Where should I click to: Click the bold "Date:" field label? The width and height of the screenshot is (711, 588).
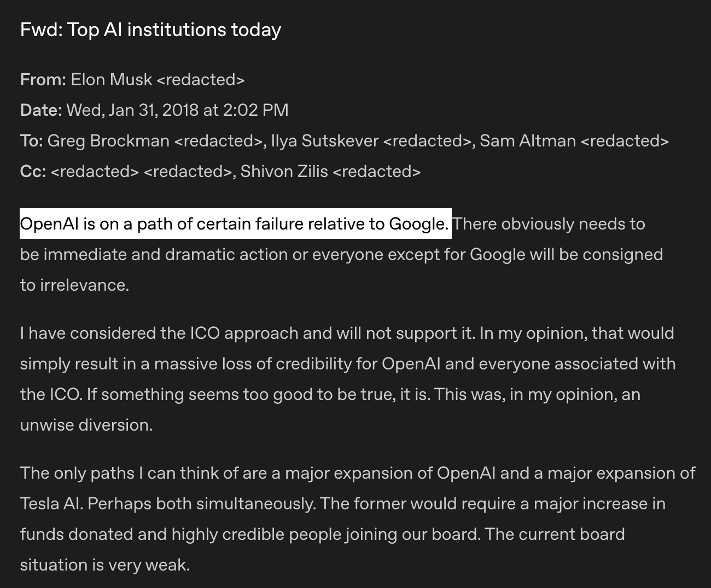(x=41, y=110)
